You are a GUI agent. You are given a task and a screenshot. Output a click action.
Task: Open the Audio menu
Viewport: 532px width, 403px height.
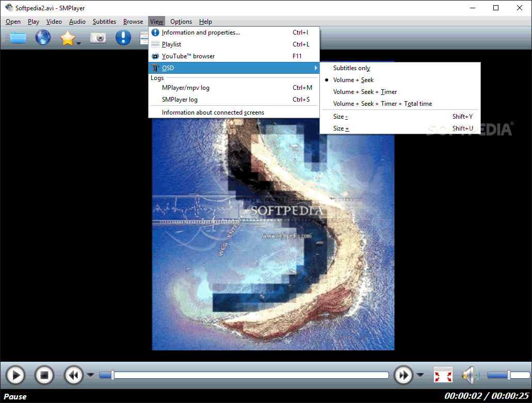77,22
